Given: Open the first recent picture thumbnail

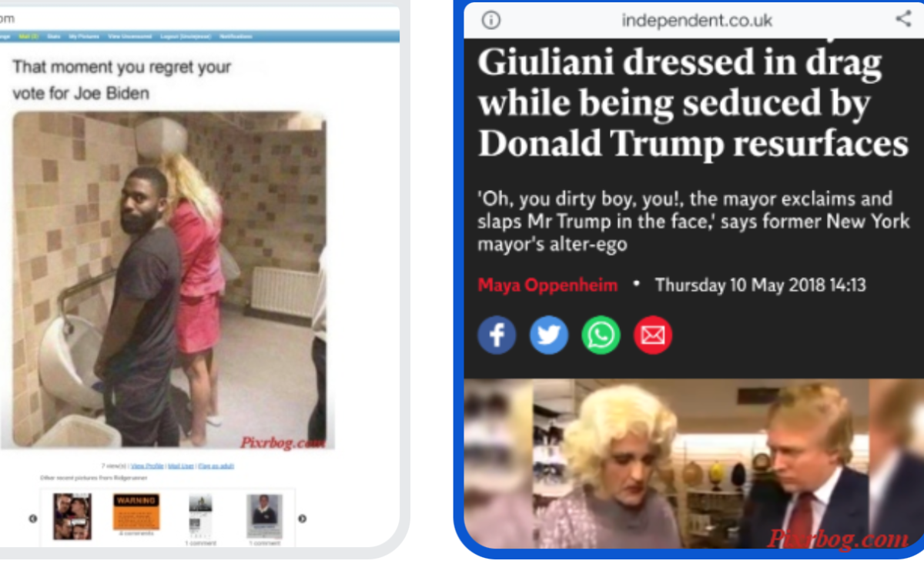Looking at the screenshot, I should coord(72,516).
